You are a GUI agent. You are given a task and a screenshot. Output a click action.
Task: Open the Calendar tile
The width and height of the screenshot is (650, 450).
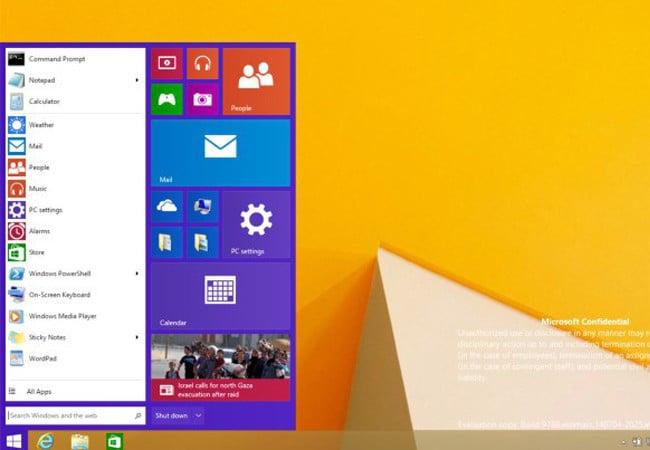pyautogui.click(x=221, y=296)
